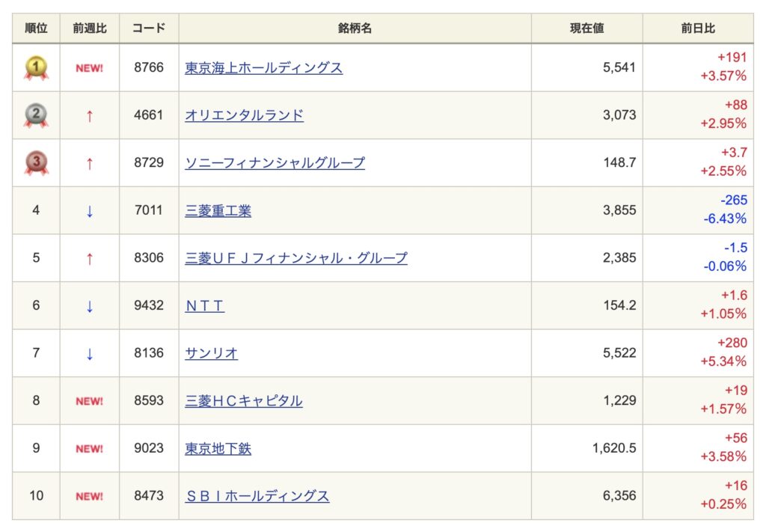
Task: Click the red up arrow for オリエンタルランド
Action: tap(90, 116)
